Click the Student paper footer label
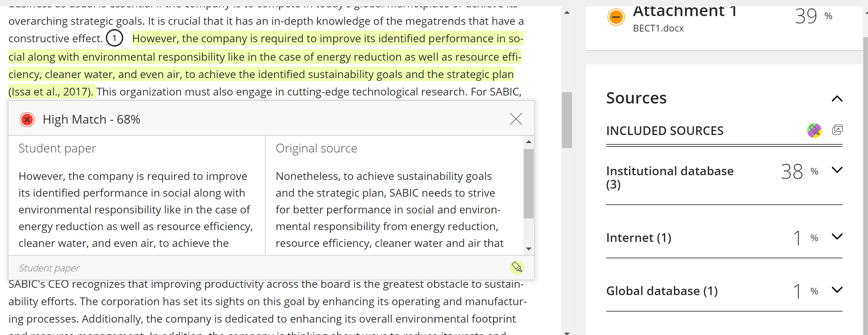 coord(49,268)
